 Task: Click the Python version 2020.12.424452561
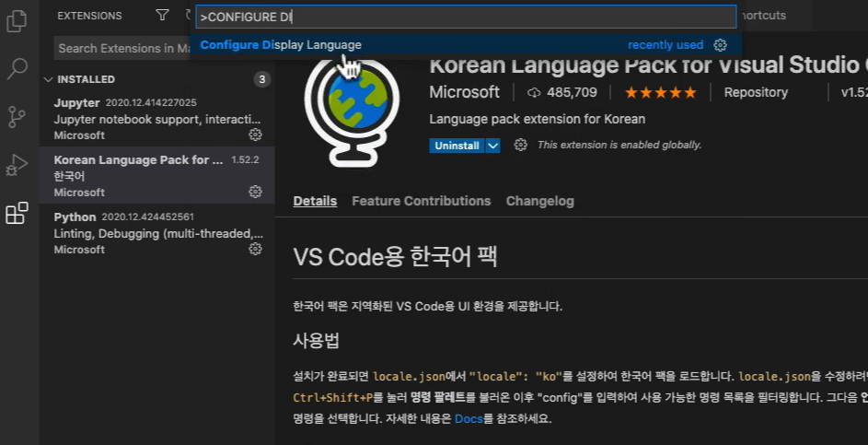click(x=148, y=217)
